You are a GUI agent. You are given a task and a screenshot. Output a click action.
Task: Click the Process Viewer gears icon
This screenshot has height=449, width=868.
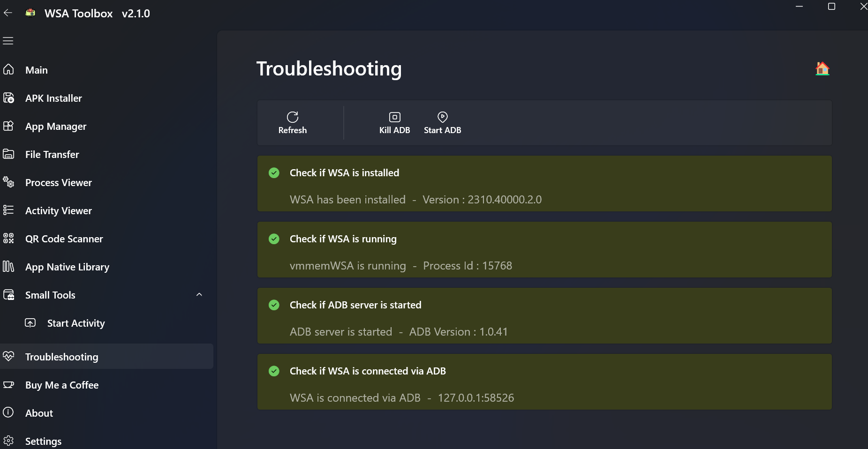[x=8, y=182]
